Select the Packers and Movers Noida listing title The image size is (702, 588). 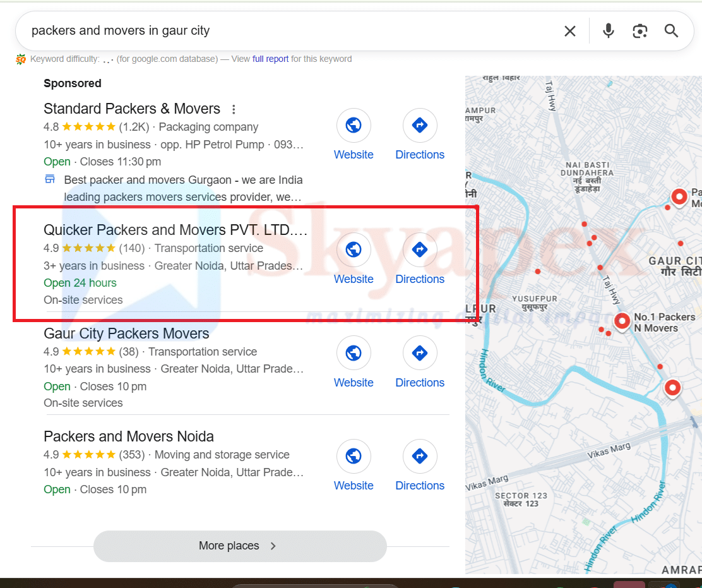pos(129,436)
